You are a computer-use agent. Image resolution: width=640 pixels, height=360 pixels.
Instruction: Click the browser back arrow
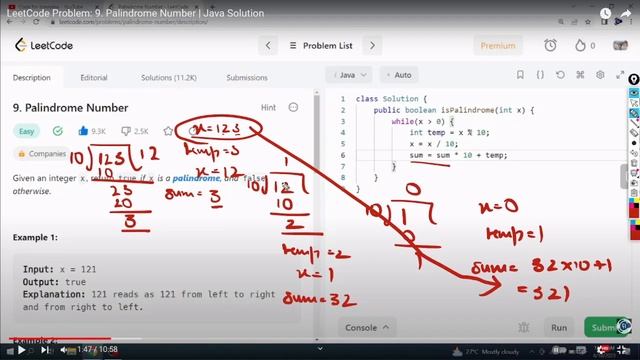[9, 22]
